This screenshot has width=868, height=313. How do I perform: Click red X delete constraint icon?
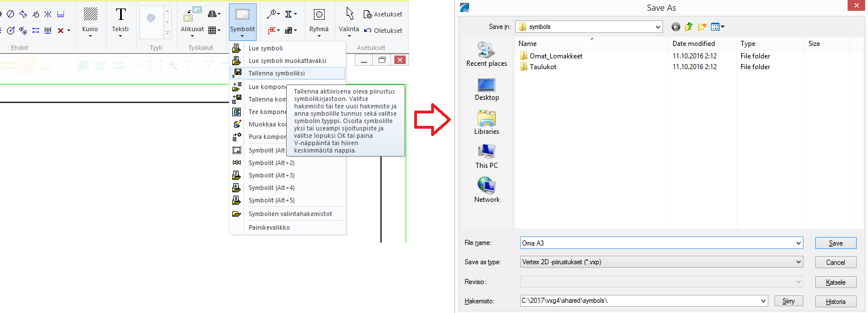pyautogui.click(x=60, y=30)
